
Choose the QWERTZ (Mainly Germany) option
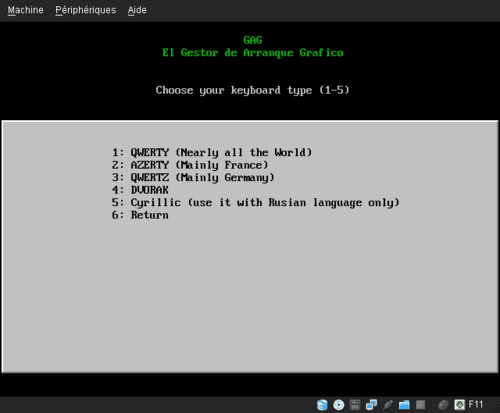(x=193, y=177)
